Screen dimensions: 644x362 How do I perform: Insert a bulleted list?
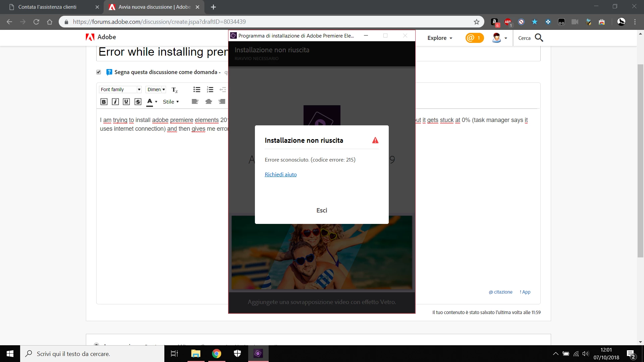pyautogui.click(x=197, y=89)
